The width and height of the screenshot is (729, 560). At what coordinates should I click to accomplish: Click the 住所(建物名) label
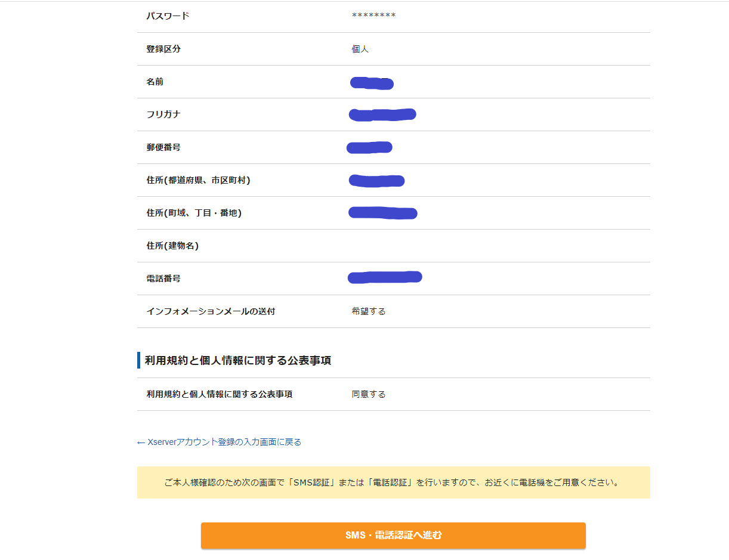[172, 246]
